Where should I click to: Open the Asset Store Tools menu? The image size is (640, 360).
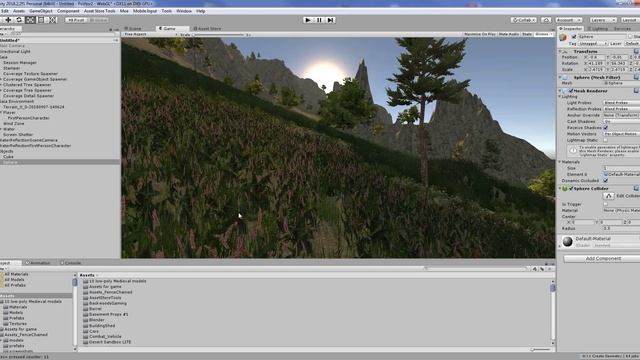[x=100, y=11]
